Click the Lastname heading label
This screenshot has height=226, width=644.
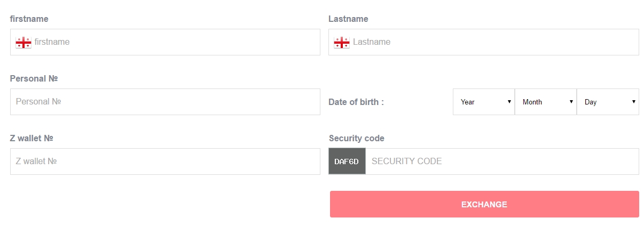tap(349, 19)
